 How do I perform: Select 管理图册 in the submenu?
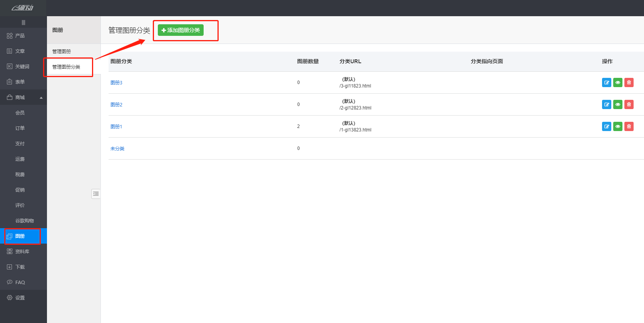[62, 51]
